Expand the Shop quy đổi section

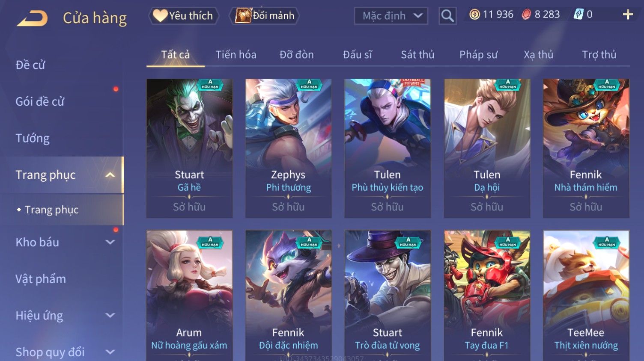tap(110, 352)
